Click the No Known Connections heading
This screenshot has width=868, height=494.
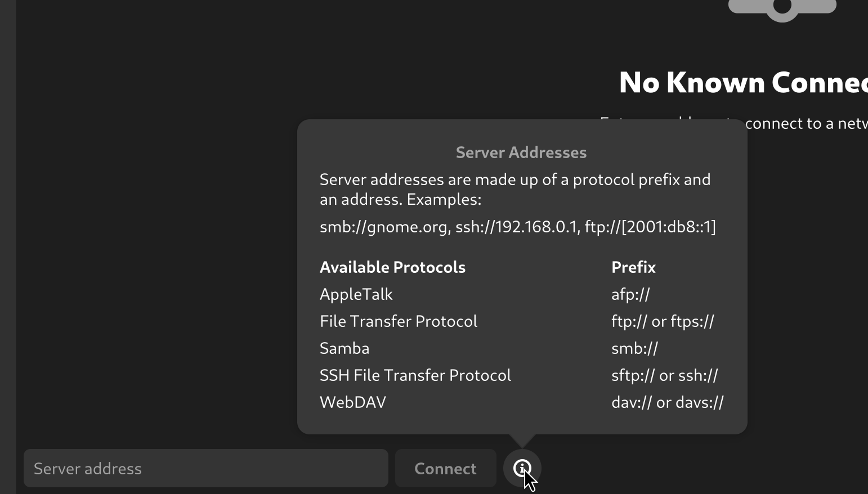click(x=743, y=82)
